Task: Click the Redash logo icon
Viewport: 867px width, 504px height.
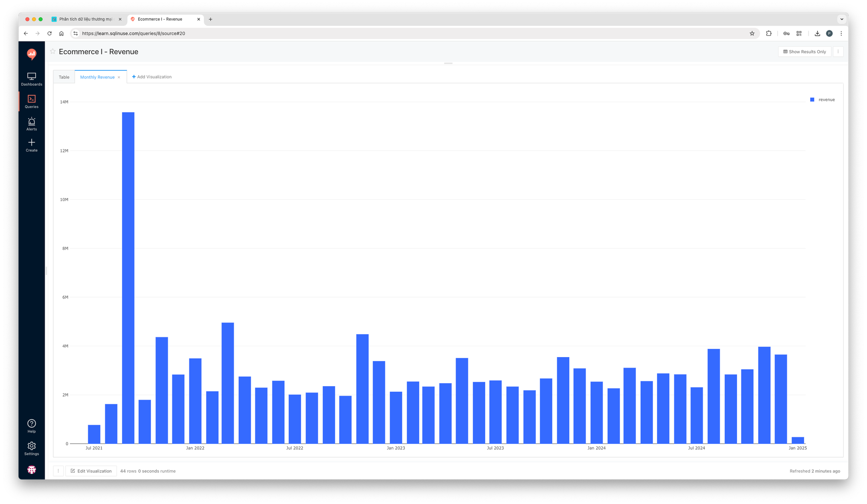Action: pyautogui.click(x=32, y=54)
